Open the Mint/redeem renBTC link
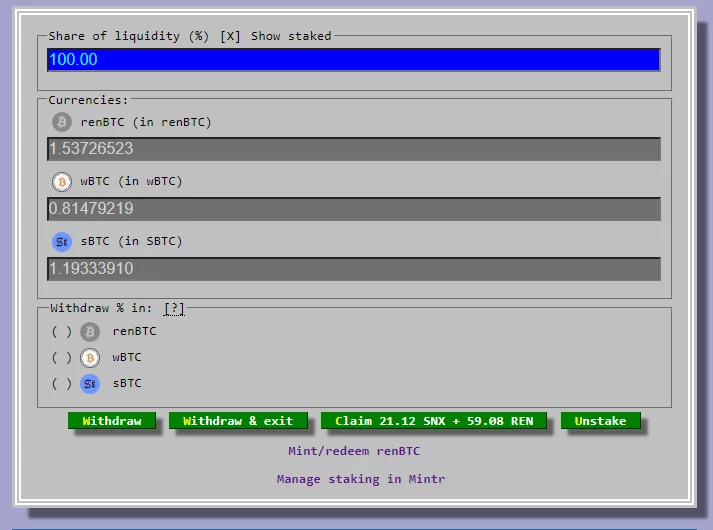This screenshot has width=713, height=530. 354,451
